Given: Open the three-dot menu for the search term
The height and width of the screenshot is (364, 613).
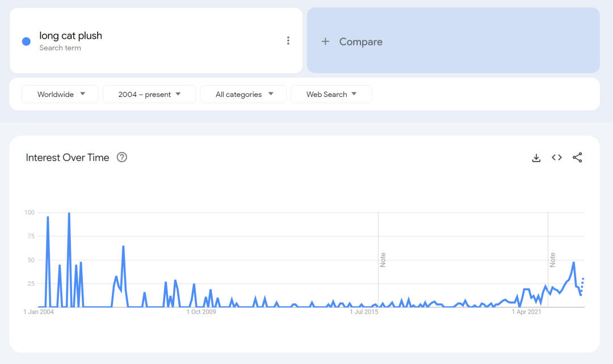Looking at the screenshot, I should click(x=288, y=41).
